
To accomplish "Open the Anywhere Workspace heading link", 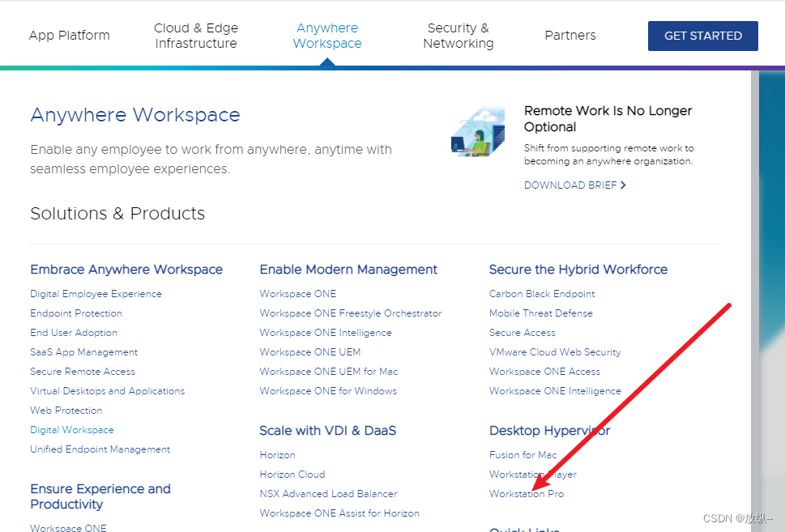I will coord(135,115).
